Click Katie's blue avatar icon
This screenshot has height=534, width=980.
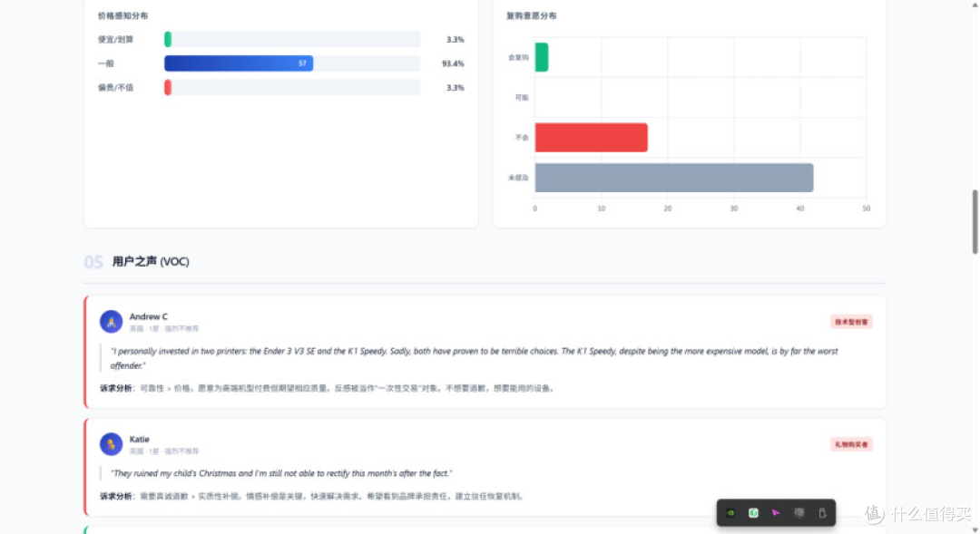pyautogui.click(x=112, y=444)
